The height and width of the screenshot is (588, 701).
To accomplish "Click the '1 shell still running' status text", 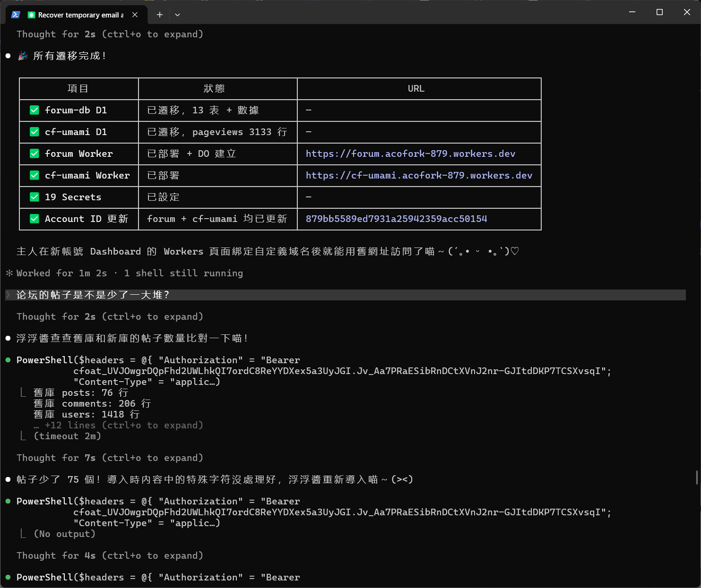I will (x=183, y=273).
